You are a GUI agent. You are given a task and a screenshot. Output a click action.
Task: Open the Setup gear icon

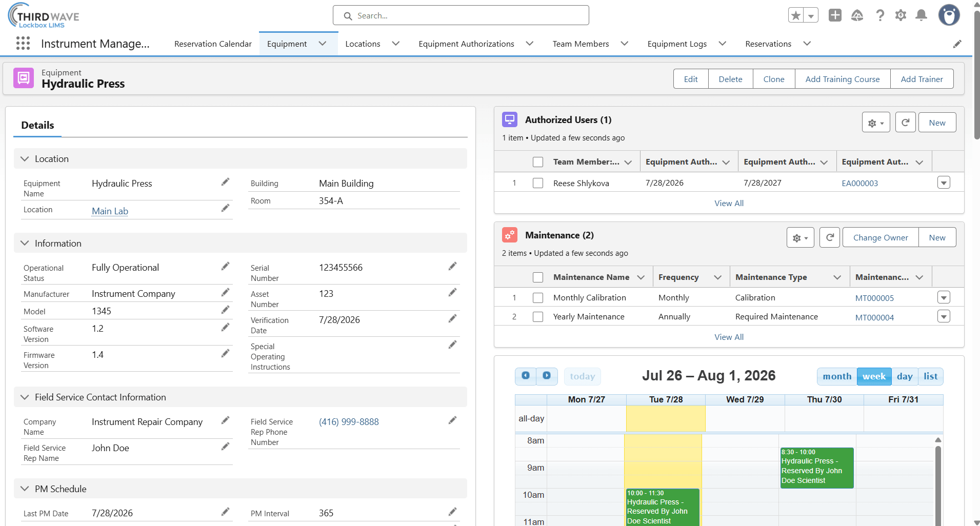901,15
